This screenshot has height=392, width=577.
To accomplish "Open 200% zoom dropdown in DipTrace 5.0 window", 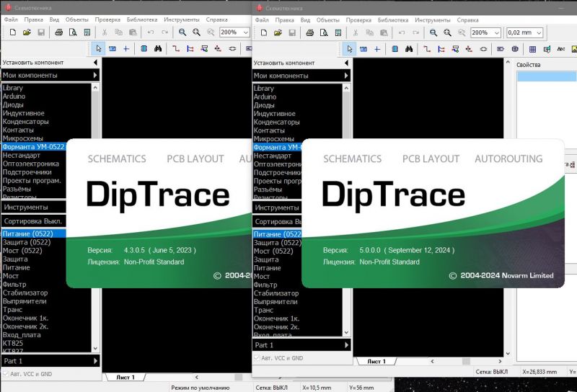I will point(496,32).
